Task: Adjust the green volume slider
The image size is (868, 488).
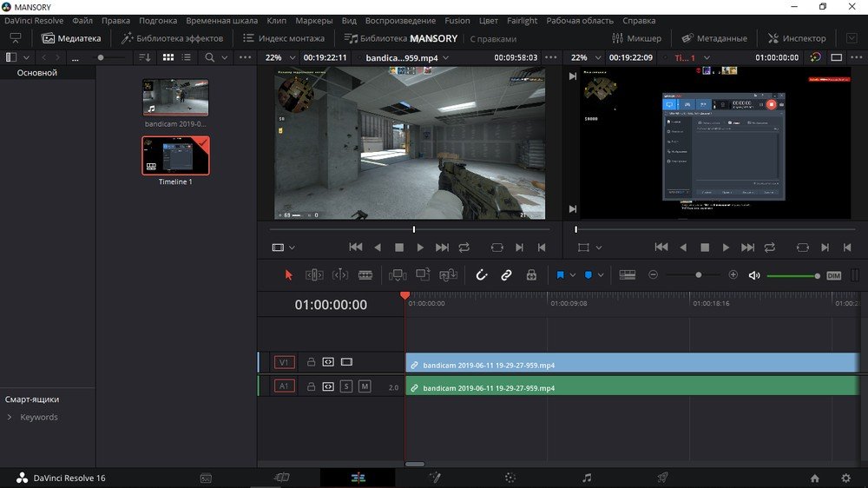Action: click(x=793, y=276)
